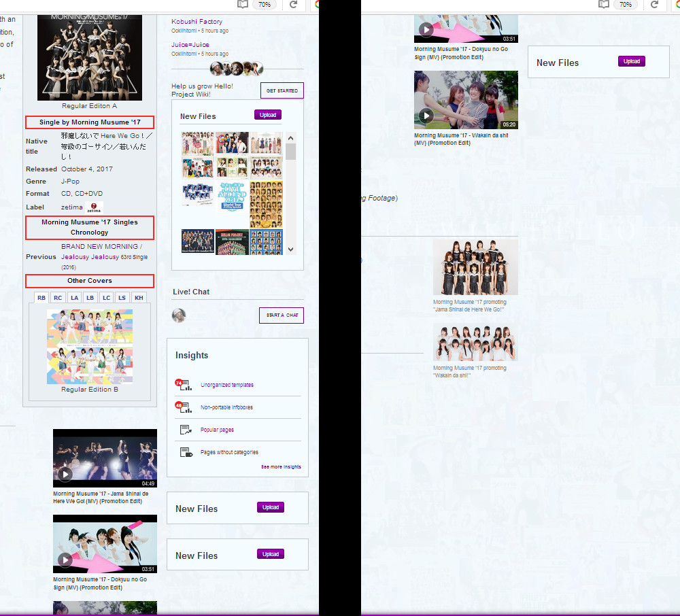Image resolution: width=680 pixels, height=616 pixels.
Task: Click START A CHAT button
Action: 282,315
